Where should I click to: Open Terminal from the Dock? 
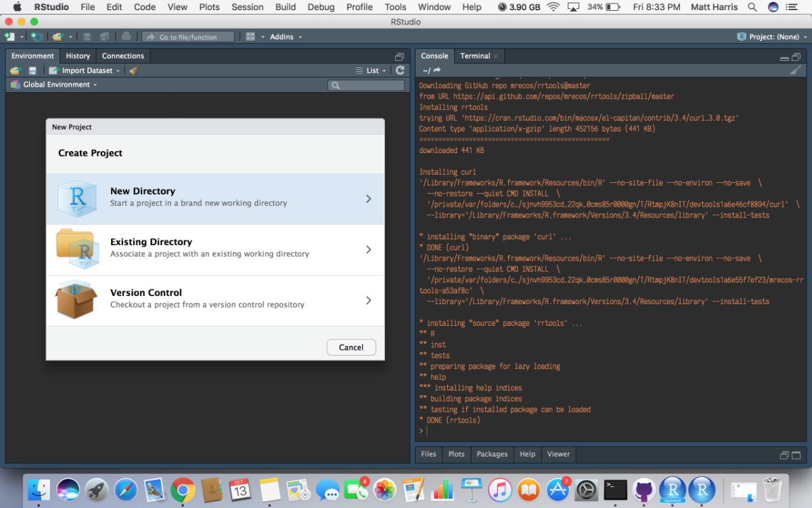point(615,489)
